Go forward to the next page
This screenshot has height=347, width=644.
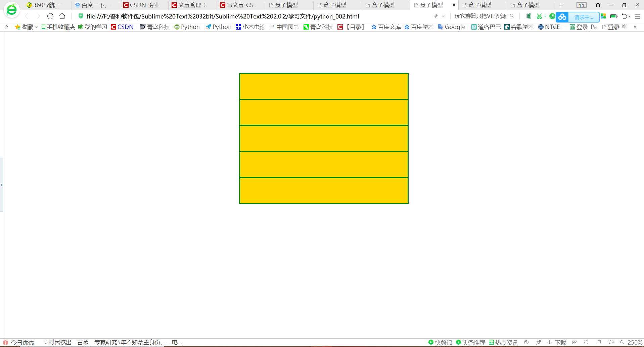tap(39, 16)
